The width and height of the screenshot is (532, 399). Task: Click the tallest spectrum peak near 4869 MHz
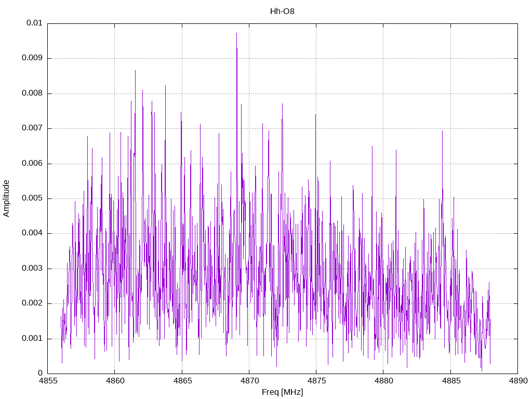coord(236,34)
